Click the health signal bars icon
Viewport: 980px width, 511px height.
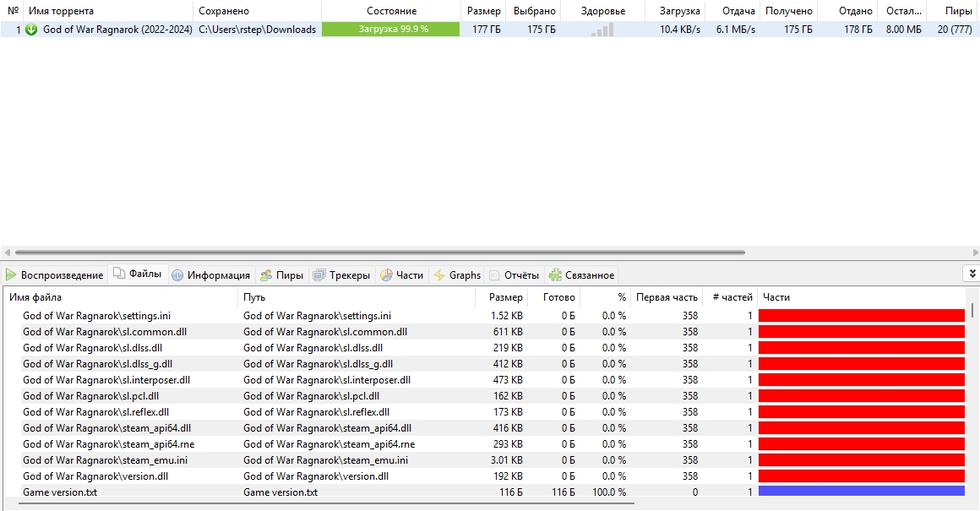[602, 30]
